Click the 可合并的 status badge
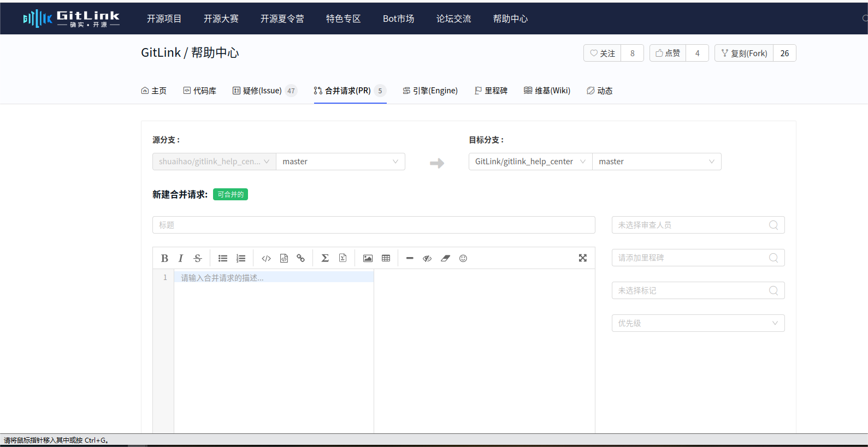 coord(231,194)
